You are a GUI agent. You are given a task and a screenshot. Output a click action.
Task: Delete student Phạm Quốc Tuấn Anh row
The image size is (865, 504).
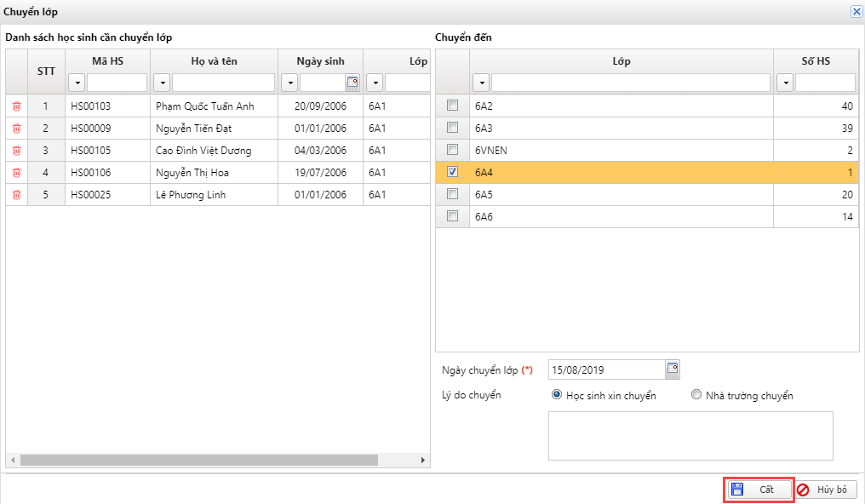click(x=16, y=106)
